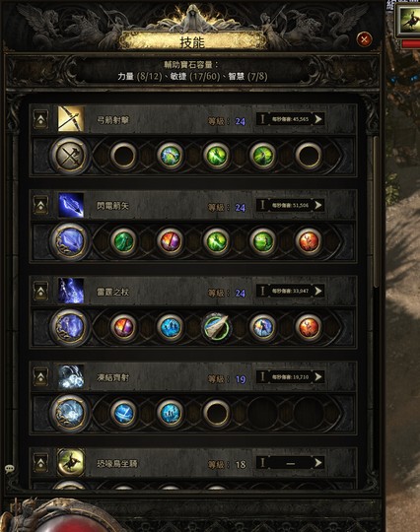Image resolution: width=420 pixels, height=532 pixels.
Task: Select the 弓箭射擊 bow skill icon
Action: [x=71, y=119]
